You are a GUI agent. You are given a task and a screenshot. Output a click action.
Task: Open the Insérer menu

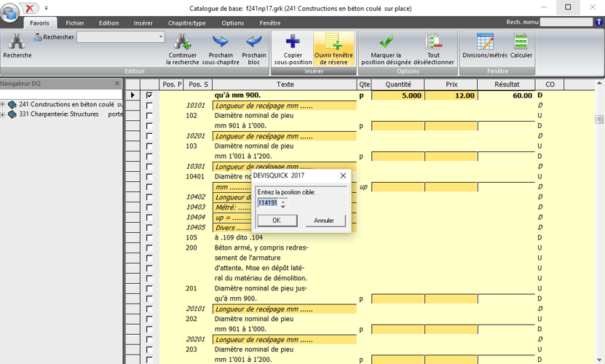[x=143, y=23]
